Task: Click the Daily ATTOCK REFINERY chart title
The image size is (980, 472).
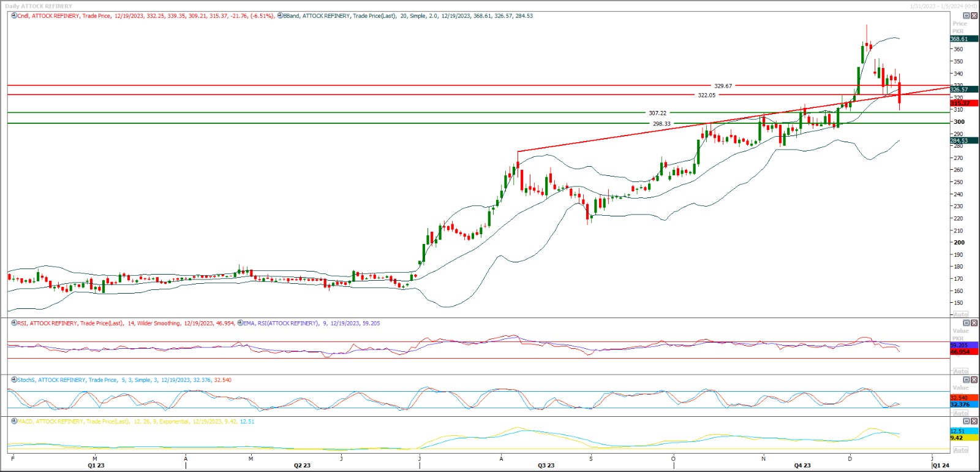Action: pos(39,6)
